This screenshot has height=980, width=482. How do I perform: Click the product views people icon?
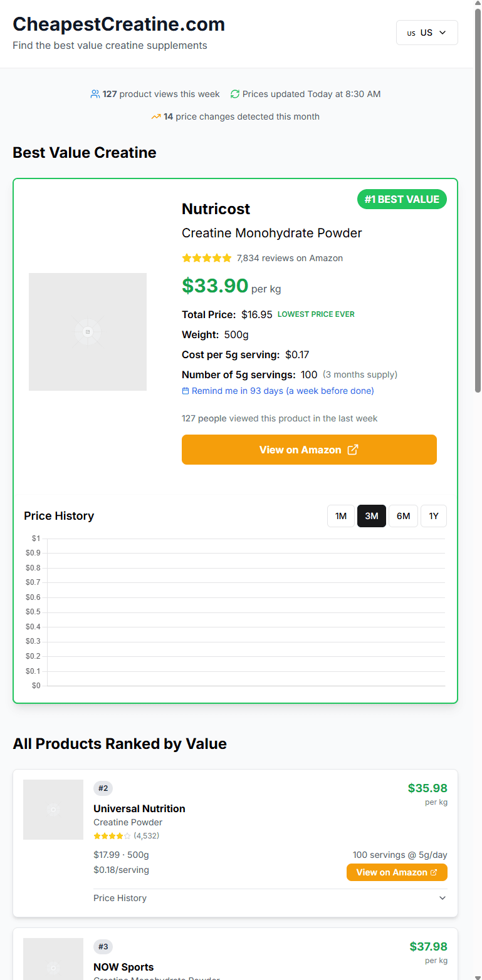[x=95, y=93]
